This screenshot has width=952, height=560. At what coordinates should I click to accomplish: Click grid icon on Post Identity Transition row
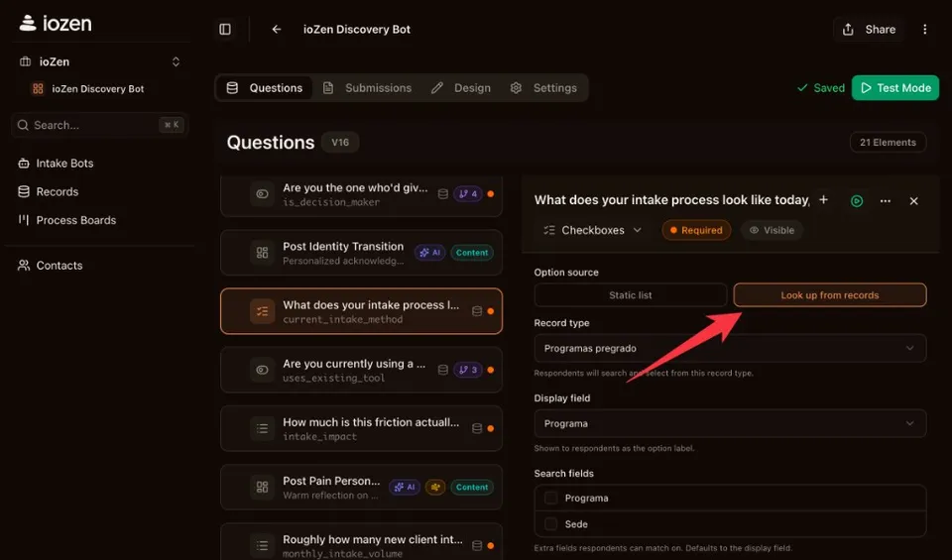262,253
